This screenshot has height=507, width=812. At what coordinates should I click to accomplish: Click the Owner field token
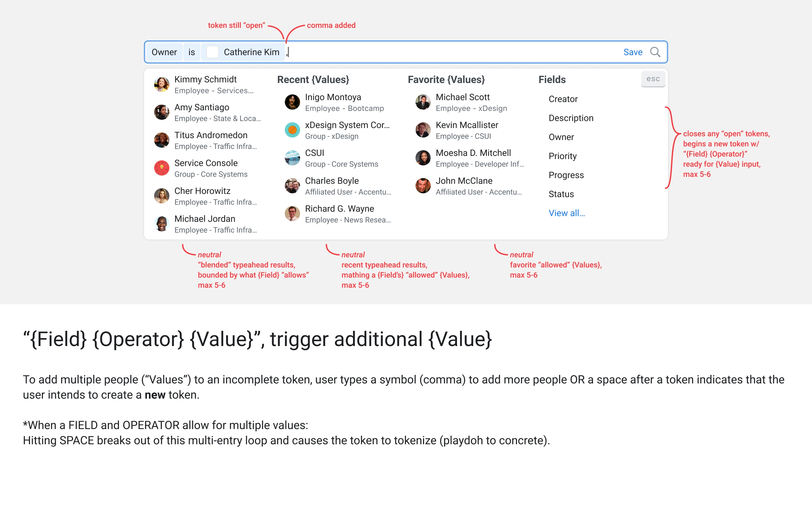[x=164, y=52]
